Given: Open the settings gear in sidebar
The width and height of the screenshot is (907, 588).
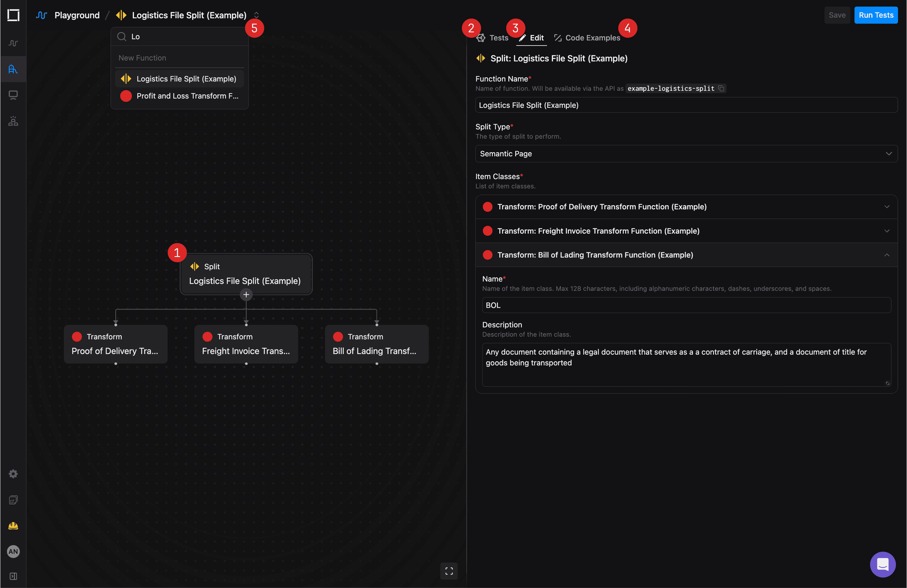Looking at the screenshot, I should click(13, 474).
